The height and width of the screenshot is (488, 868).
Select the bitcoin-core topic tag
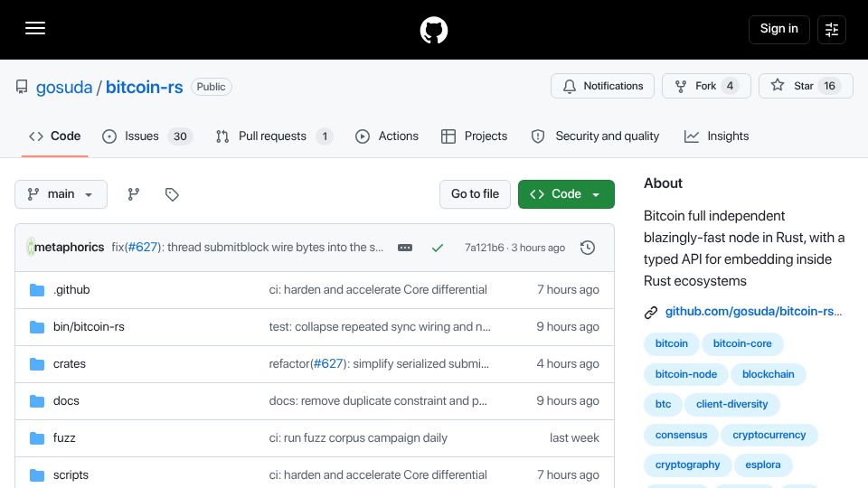[742, 343]
